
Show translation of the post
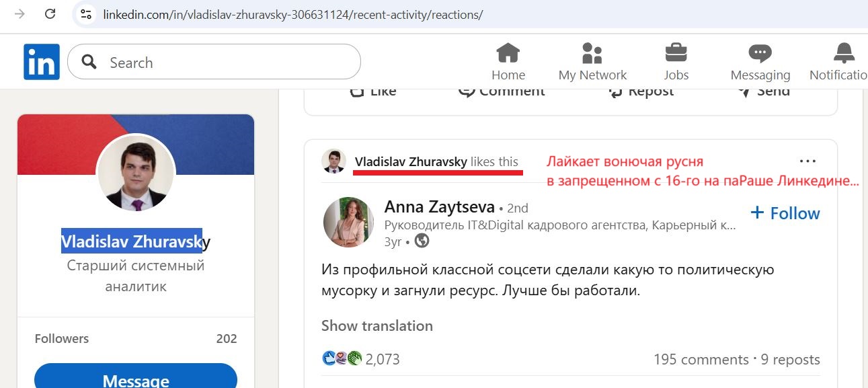pyautogui.click(x=377, y=326)
